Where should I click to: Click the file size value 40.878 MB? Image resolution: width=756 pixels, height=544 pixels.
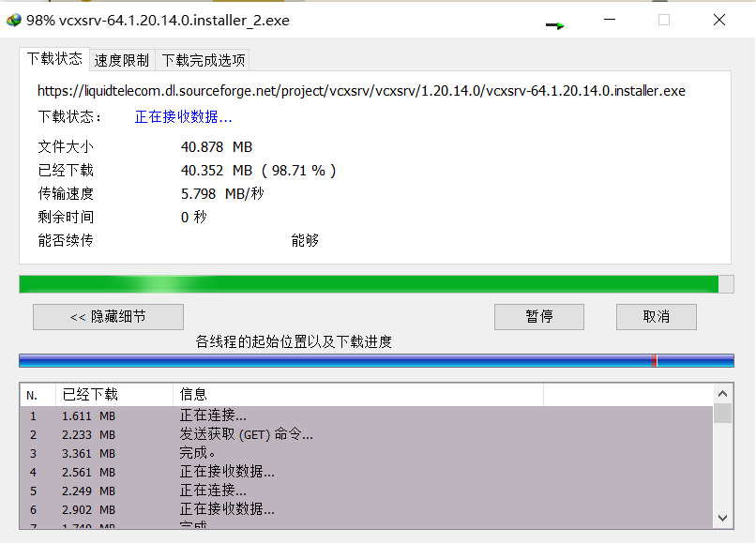[217, 146]
